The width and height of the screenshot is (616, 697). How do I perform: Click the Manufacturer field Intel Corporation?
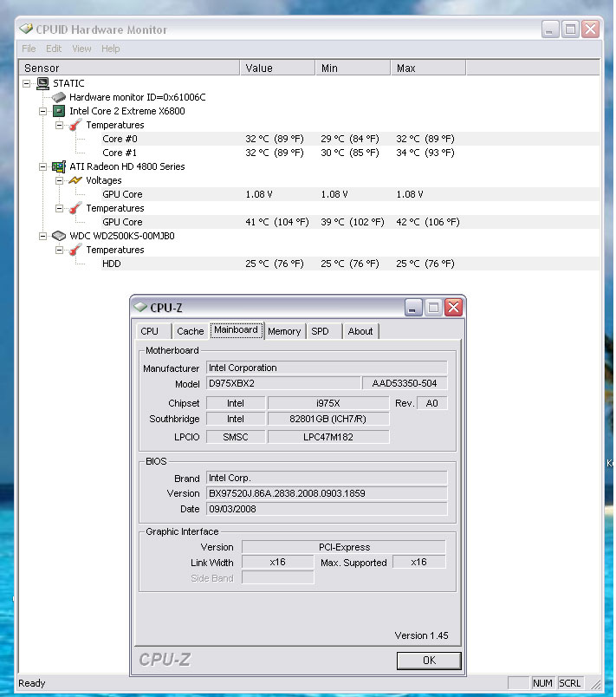pos(327,368)
